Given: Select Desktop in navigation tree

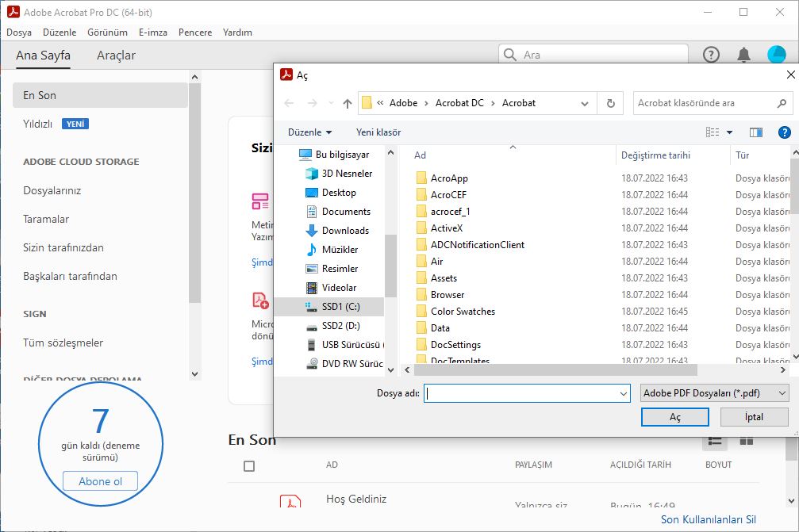Looking at the screenshot, I should 331,193.
